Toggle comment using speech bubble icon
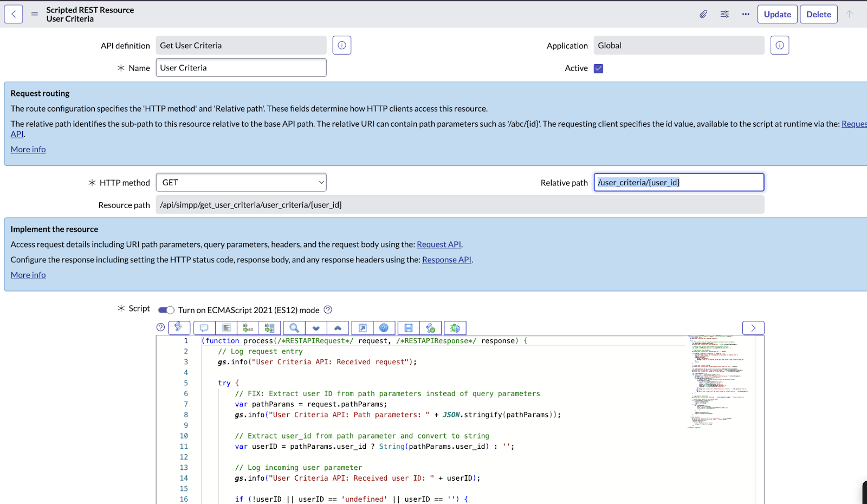867x504 pixels. (204, 328)
